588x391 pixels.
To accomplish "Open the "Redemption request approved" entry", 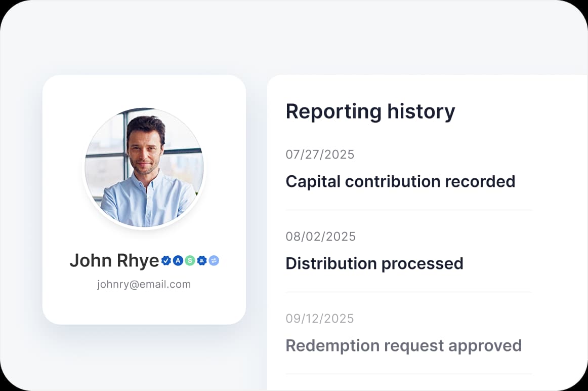I will (x=403, y=345).
